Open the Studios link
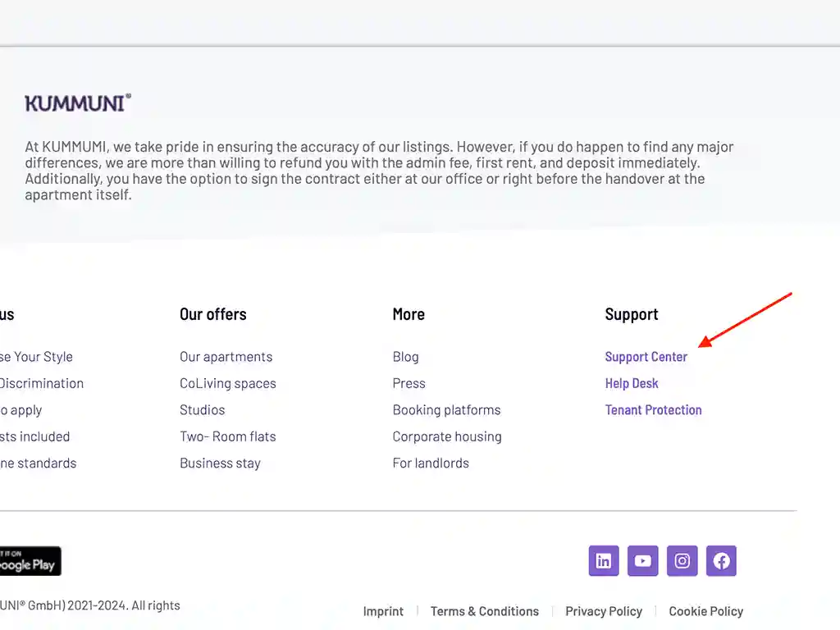Viewport: 840px width, 630px height. 203,410
